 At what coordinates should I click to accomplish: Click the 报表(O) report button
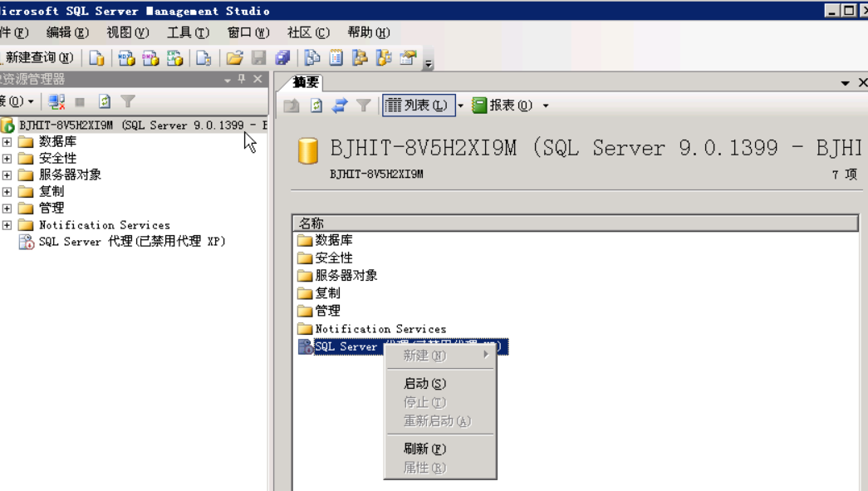tap(502, 106)
